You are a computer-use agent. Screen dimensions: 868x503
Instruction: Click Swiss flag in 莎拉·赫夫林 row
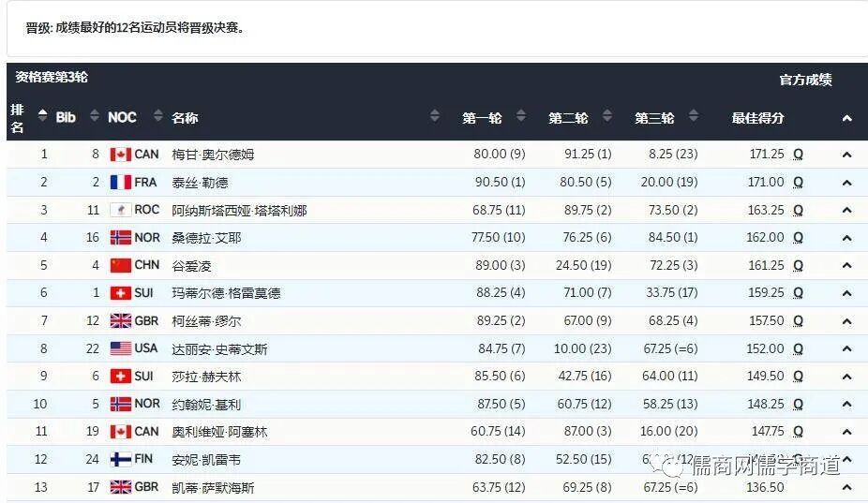tap(121, 377)
